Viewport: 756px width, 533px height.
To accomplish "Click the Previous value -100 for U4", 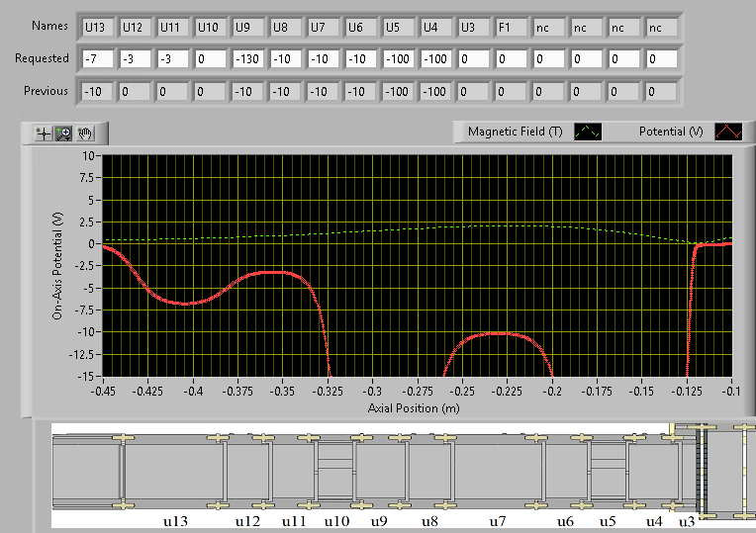I will (435, 92).
